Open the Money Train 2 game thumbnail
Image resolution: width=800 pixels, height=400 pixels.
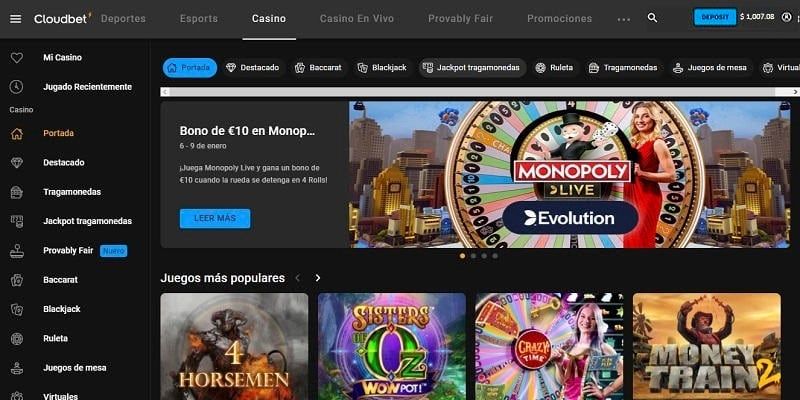coord(707,346)
